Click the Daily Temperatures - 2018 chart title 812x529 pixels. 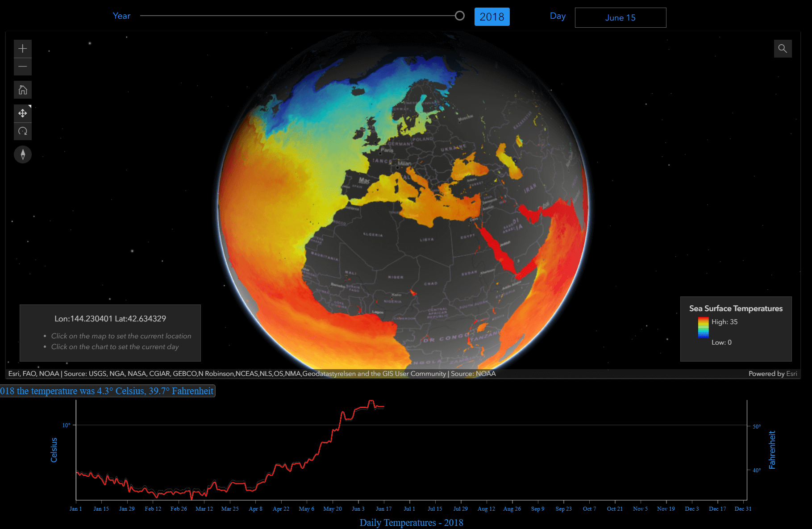coord(412,522)
